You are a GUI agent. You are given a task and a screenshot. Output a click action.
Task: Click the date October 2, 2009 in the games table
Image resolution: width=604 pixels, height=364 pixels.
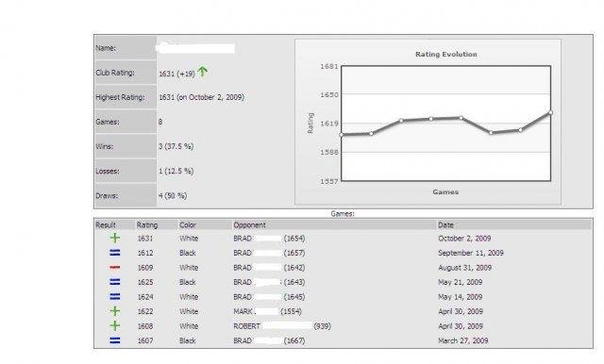464,239
